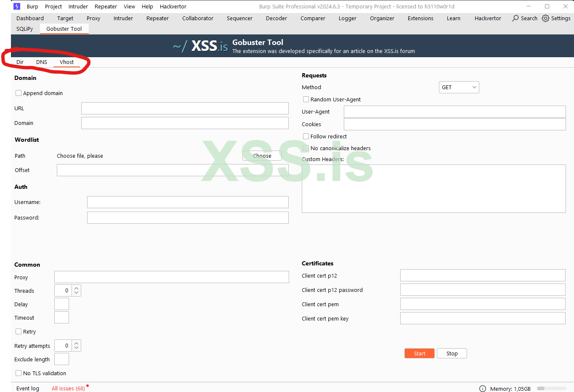The width and height of the screenshot is (574, 392).
Task: Click the Custom Headers text area
Action: click(434, 188)
